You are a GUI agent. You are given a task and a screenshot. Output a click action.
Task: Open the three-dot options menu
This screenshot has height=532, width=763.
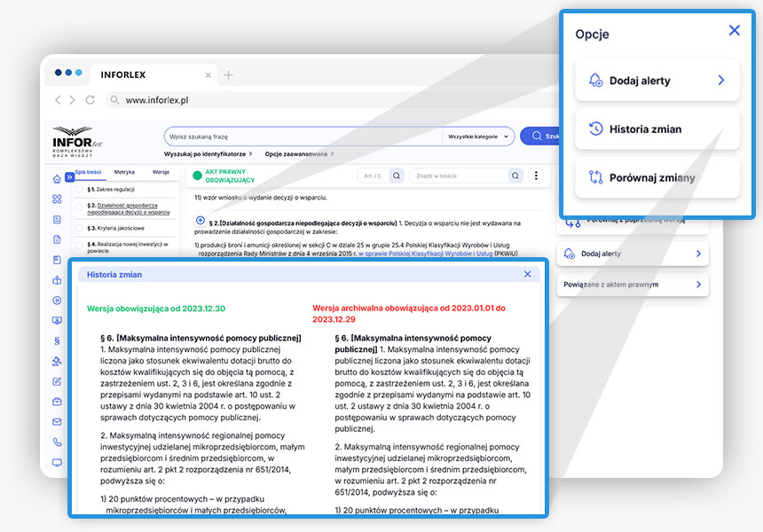[535, 176]
